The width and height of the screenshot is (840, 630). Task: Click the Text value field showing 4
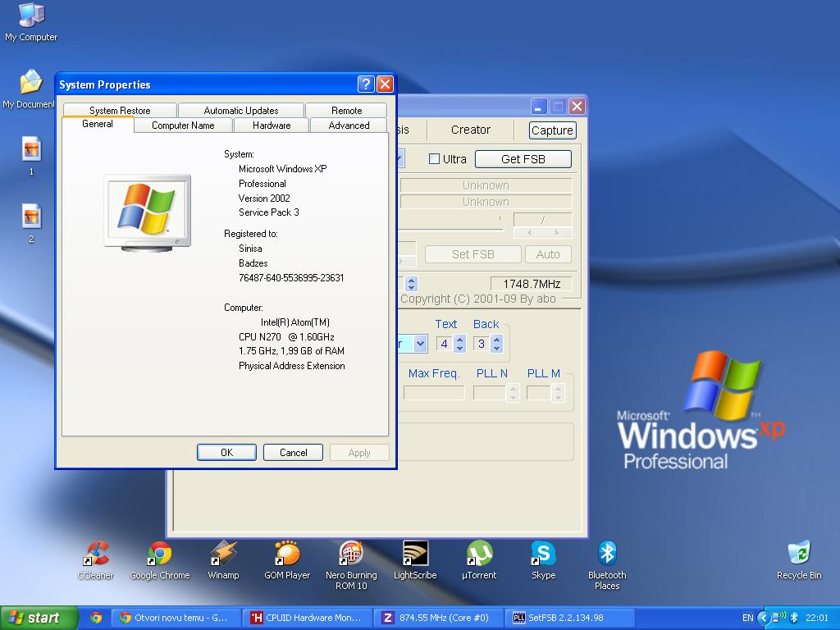click(x=445, y=344)
